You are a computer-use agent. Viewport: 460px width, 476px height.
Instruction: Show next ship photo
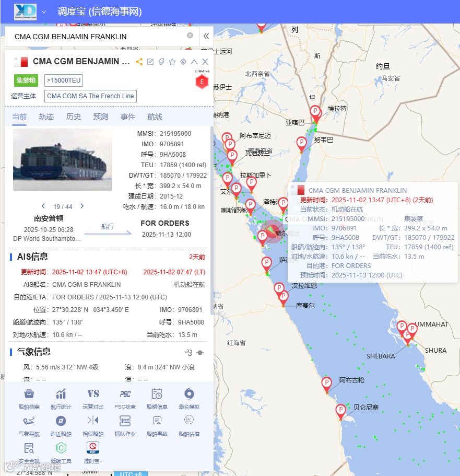click(82, 206)
